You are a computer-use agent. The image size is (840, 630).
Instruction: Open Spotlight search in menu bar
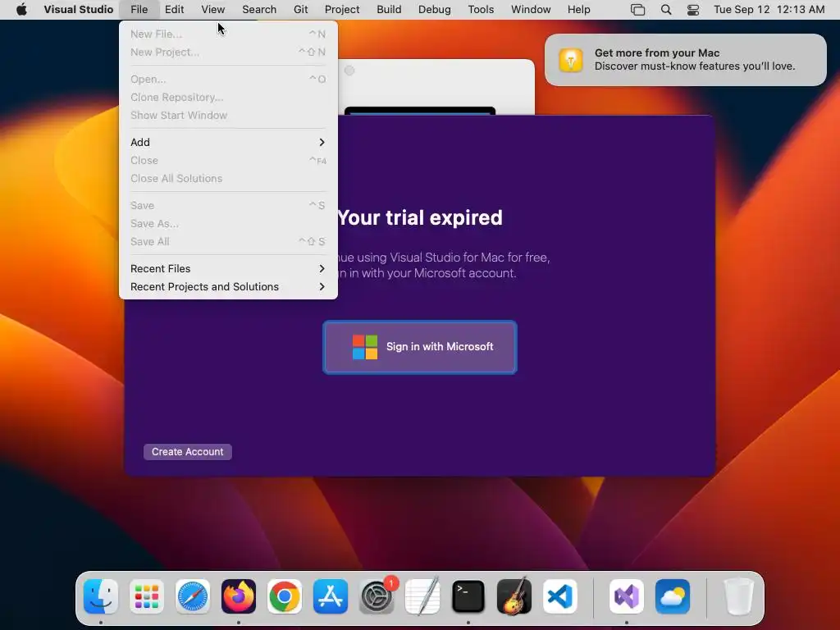pyautogui.click(x=666, y=9)
